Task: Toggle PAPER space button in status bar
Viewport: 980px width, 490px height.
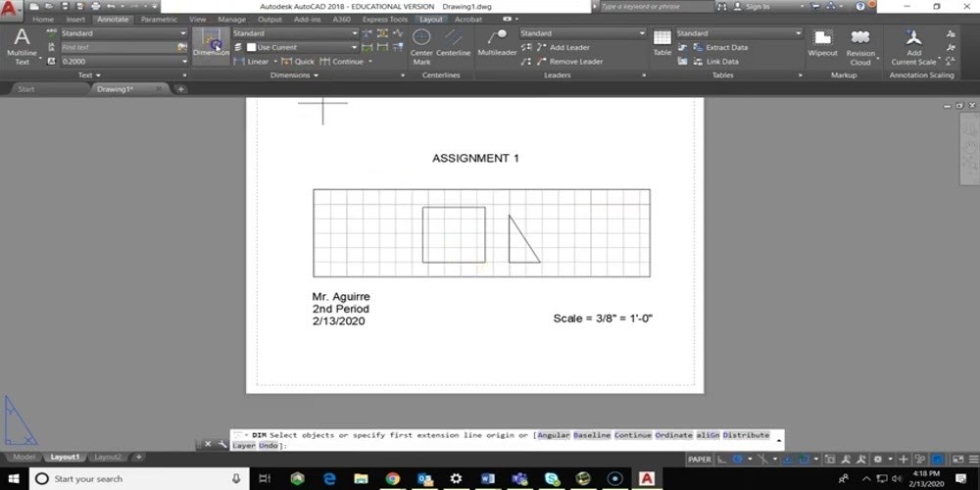Action: (700, 459)
